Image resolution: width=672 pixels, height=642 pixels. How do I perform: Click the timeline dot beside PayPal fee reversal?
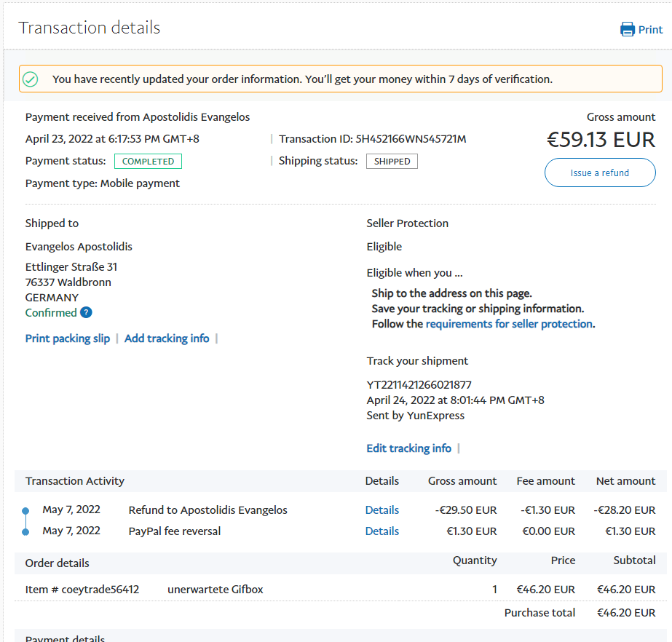(25, 532)
